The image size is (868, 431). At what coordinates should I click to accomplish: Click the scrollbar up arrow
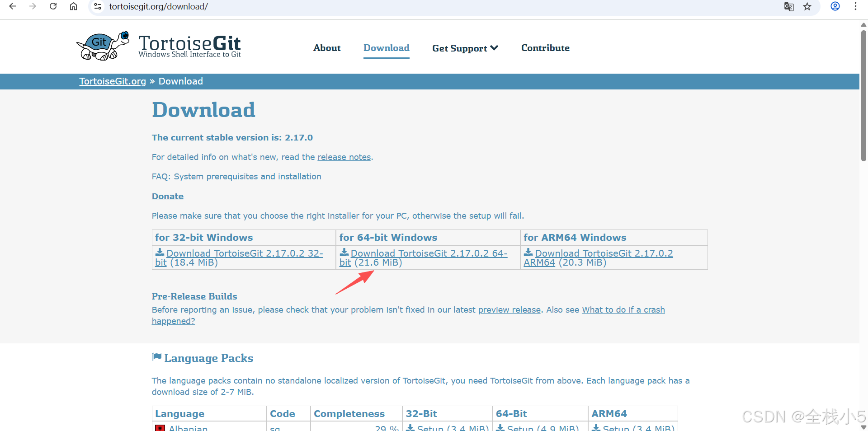[x=863, y=25]
